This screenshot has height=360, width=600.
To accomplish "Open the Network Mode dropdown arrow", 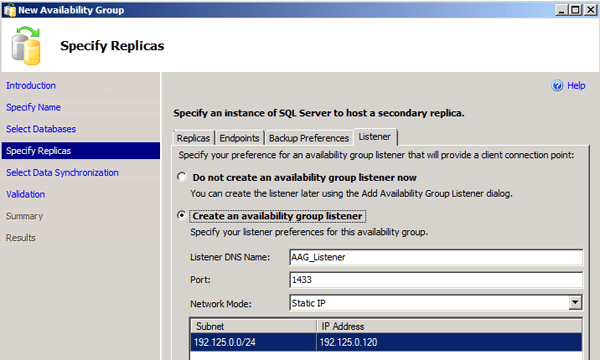I will click(575, 303).
